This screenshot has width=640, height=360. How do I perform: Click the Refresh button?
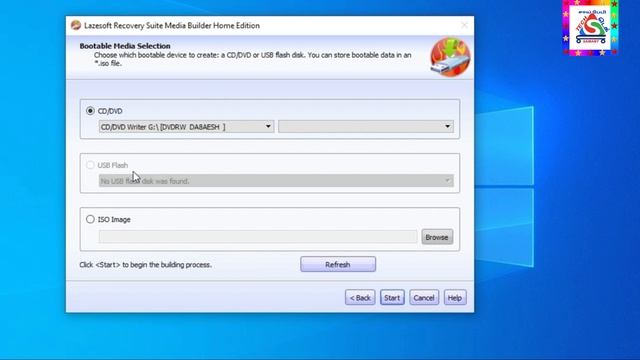[338, 264]
